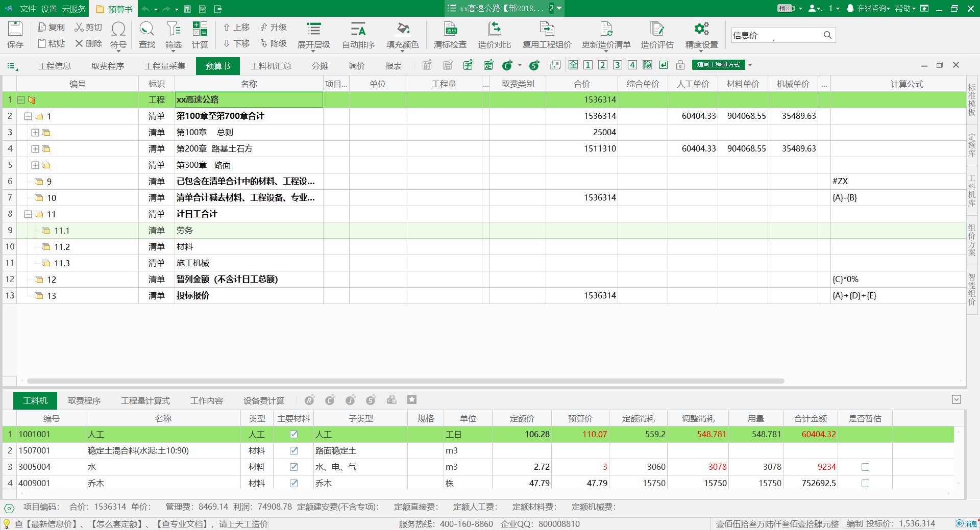
Task: Toggle main material checkbox for 乔木
Action: coord(293,483)
